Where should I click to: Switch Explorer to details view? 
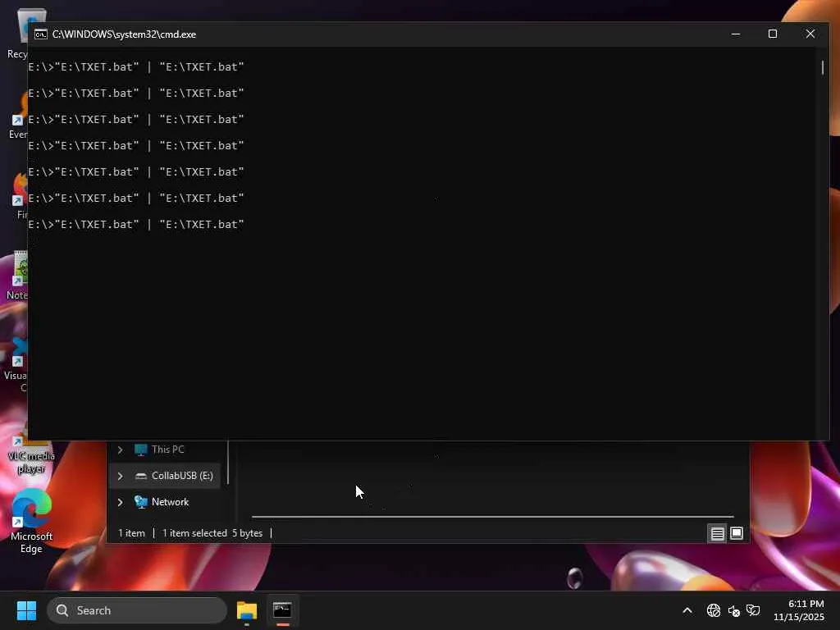pyautogui.click(x=717, y=533)
